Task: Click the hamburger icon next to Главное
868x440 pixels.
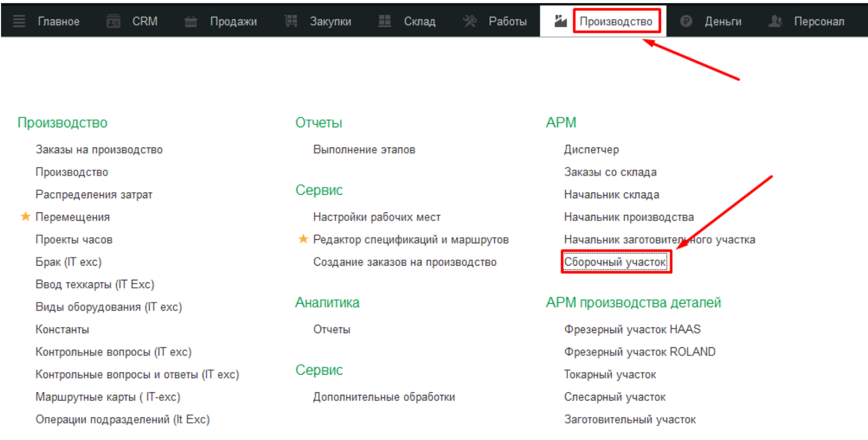Action: tap(19, 21)
